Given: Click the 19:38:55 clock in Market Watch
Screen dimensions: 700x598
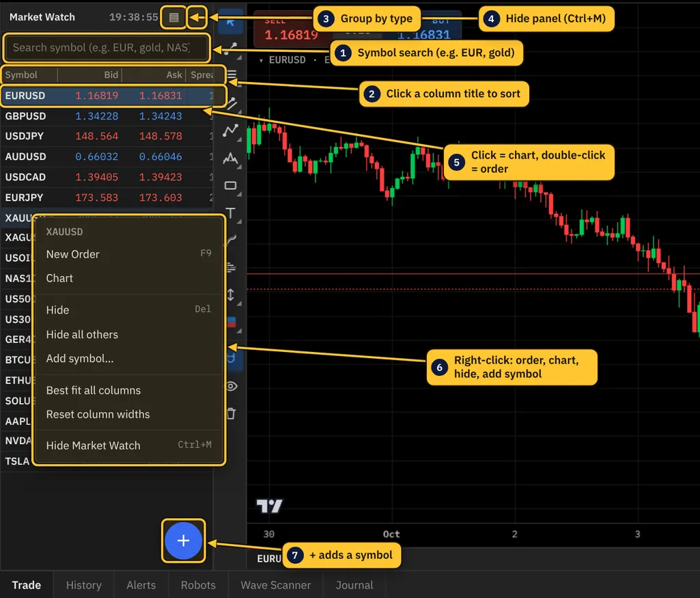Looking at the screenshot, I should click(133, 17).
